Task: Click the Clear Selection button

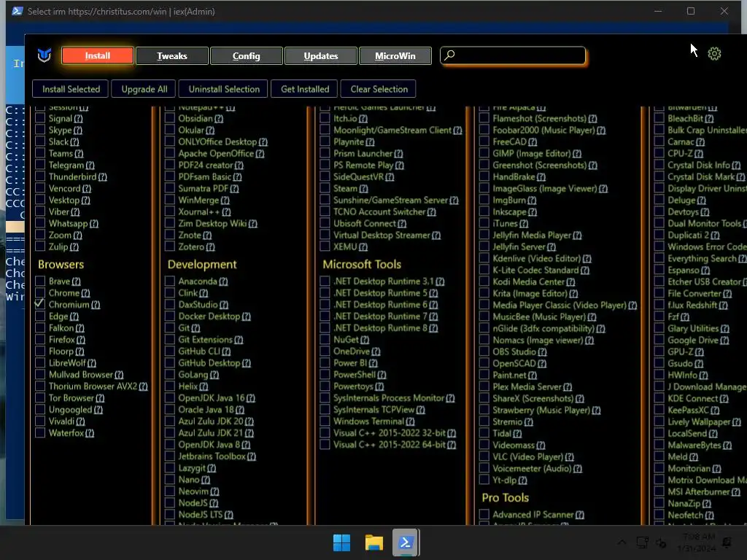Action: click(379, 89)
